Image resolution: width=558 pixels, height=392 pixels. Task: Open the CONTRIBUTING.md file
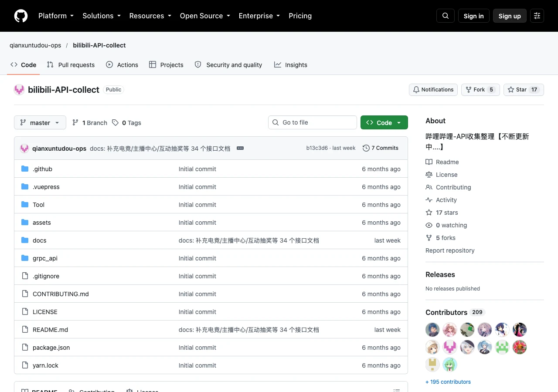point(61,294)
